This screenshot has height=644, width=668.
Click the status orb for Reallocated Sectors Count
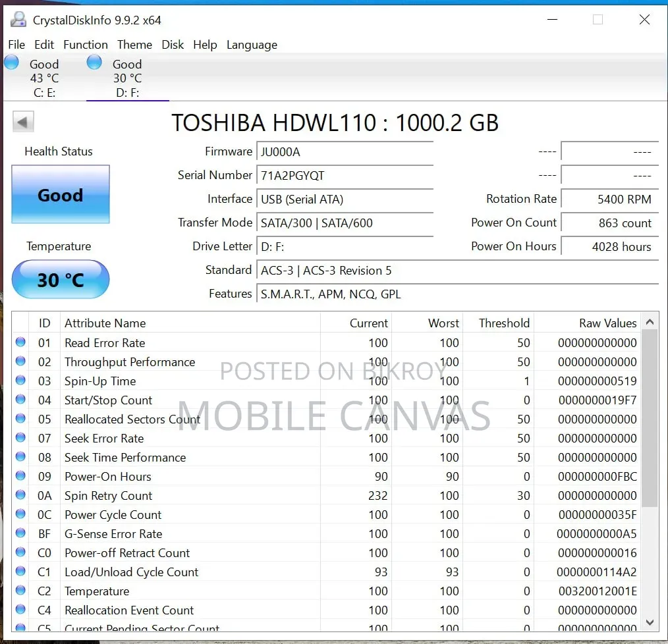point(20,418)
